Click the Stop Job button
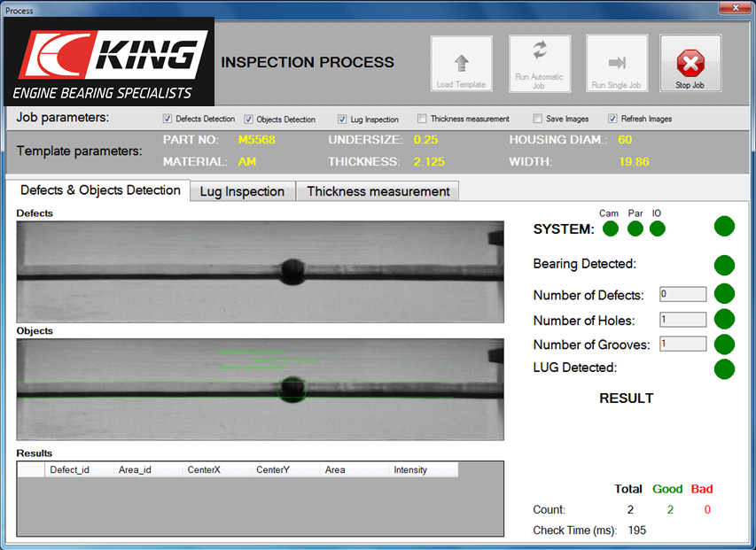Screen dimensions: 756x550 (x=690, y=64)
